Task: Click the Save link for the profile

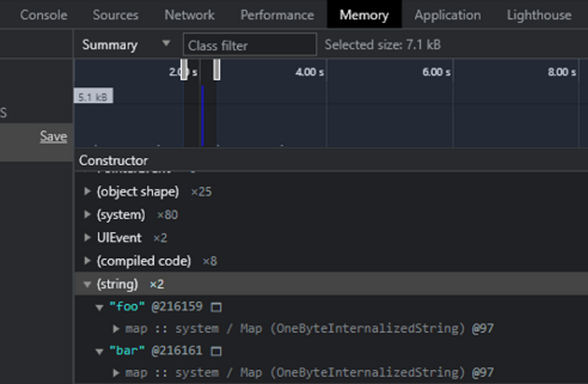Action: tap(54, 136)
